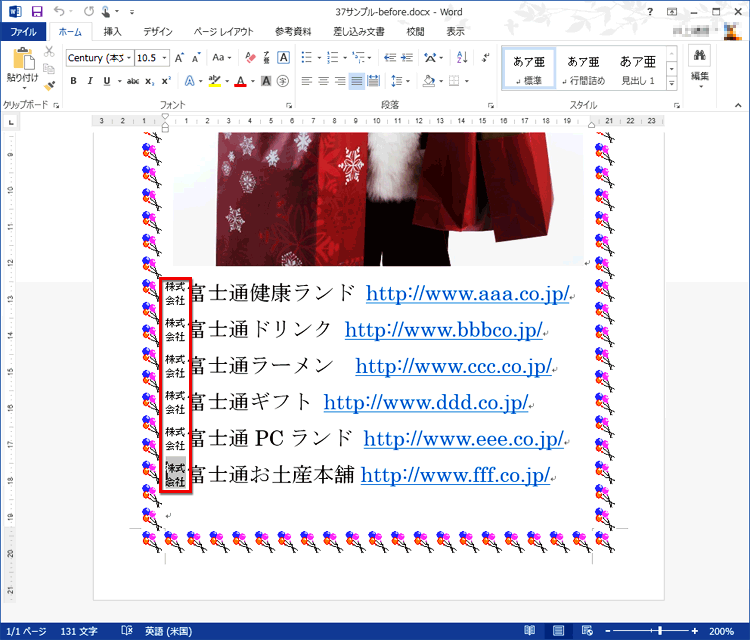Screen dimensions: 750x640
Task: Adjust the zoom slider handle
Action: pos(660,630)
